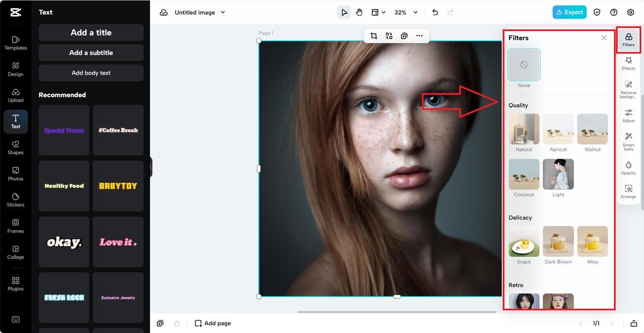Image resolution: width=644 pixels, height=333 pixels.
Task: Expand the layout resize dropdown
Action: [x=378, y=12]
